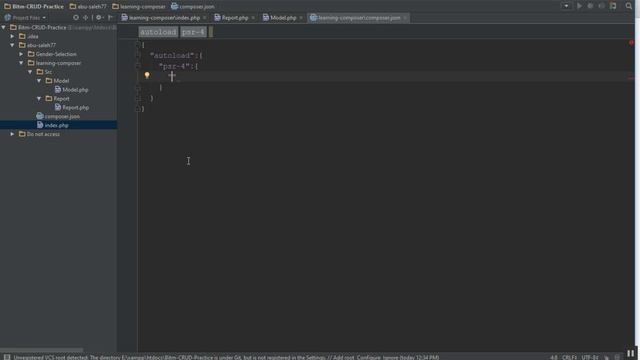Viewport: 640px width, 360px height.
Task: Open Search Everywhere magnifier
Action: click(629, 6)
